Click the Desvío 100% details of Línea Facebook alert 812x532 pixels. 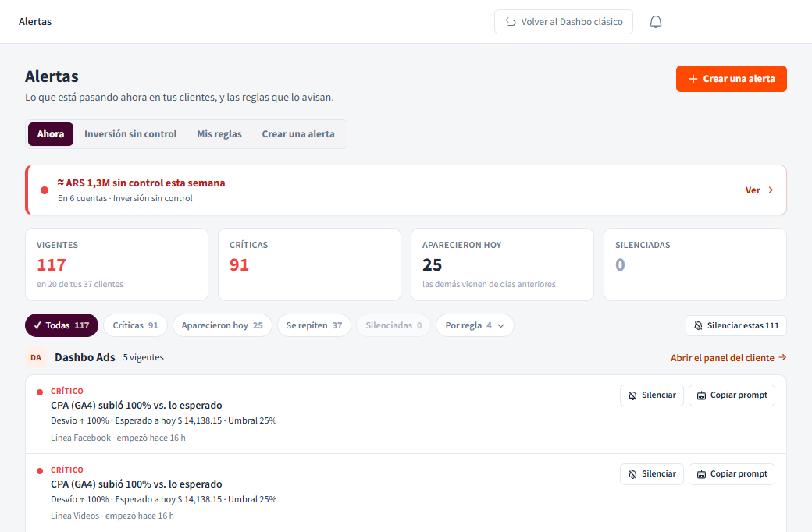pyautogui.click(x=164, y=420)
